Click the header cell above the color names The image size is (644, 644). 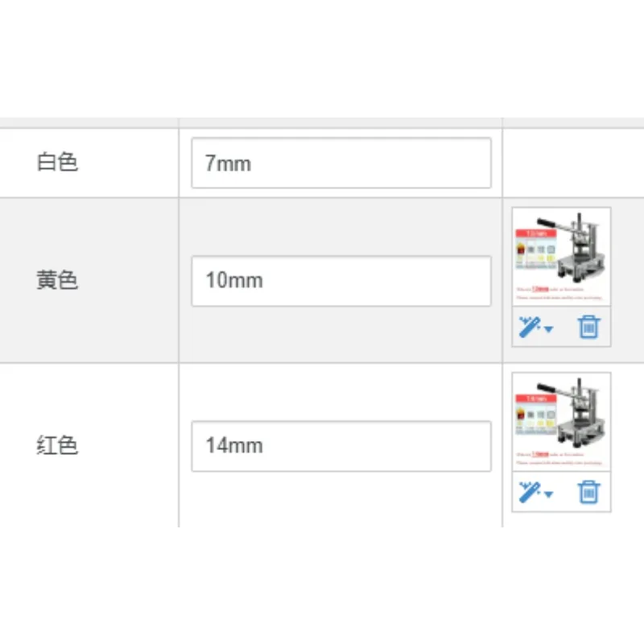89,123
